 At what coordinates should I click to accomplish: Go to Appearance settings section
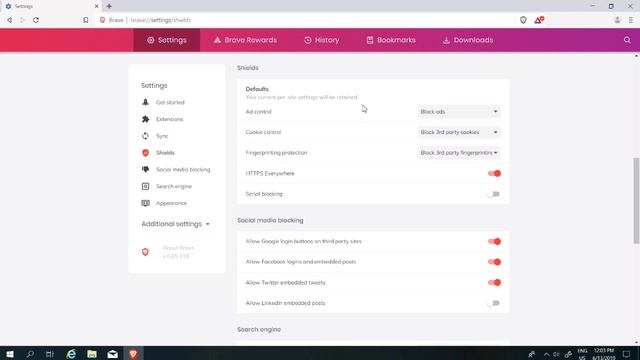click(x=171, y=203)
